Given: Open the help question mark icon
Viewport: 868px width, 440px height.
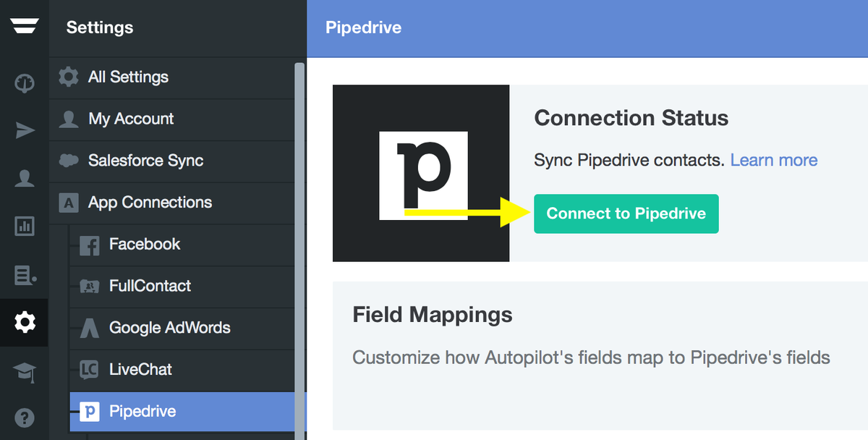Looking at the screenshot, I should tap(25, 418).
